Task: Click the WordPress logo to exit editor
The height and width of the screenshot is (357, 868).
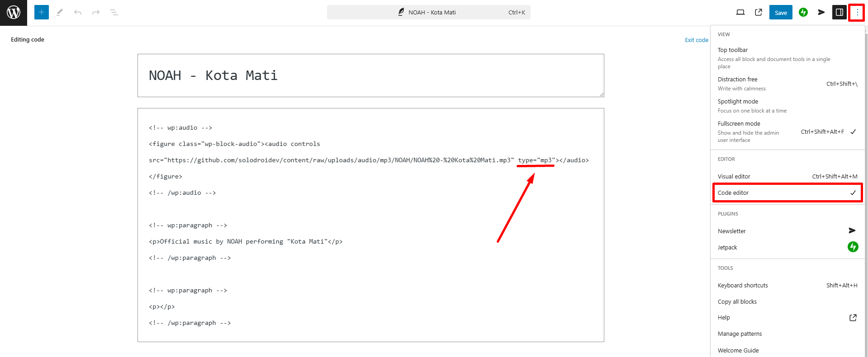Action: tap(14, 13)
